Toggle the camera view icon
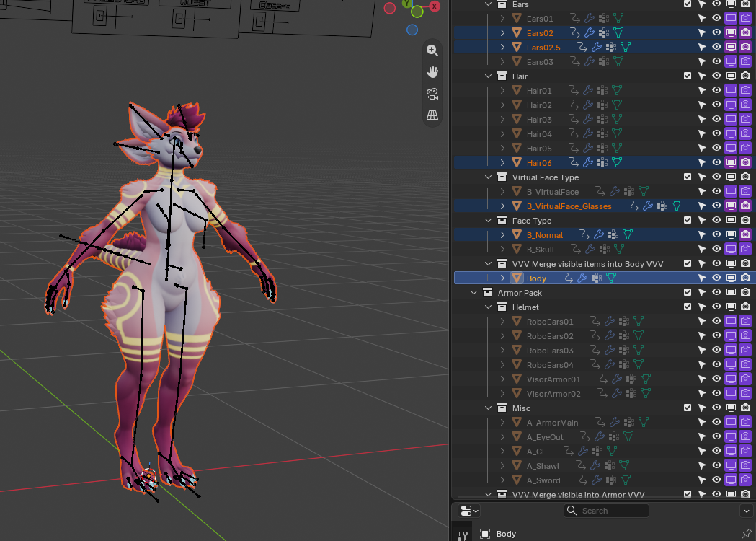This screenshot has width=756, height=541. (432, 94)
